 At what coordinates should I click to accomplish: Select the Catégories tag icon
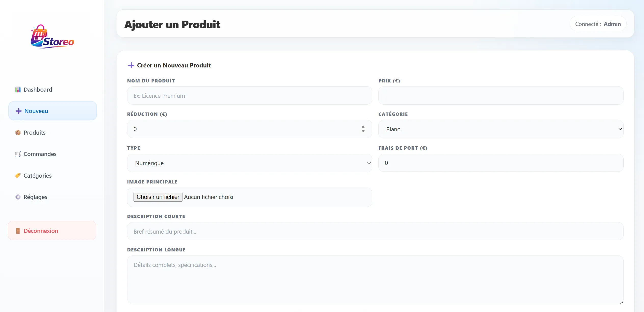point(18,175)
